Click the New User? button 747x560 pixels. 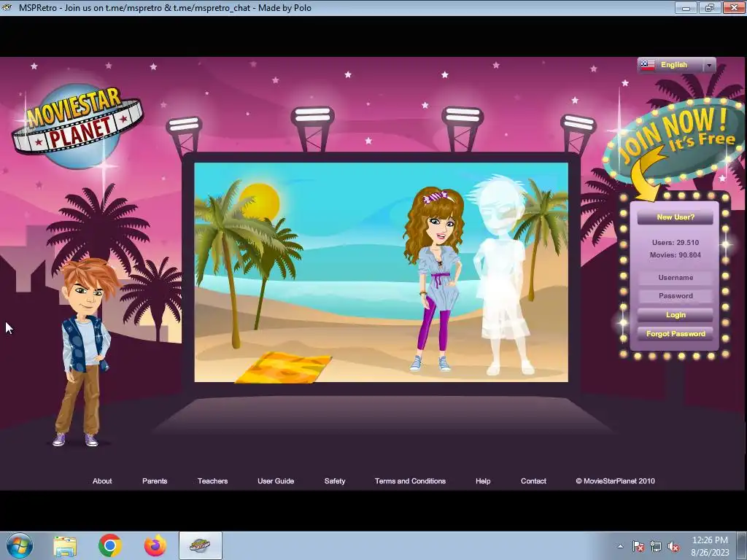pos(675,217)
